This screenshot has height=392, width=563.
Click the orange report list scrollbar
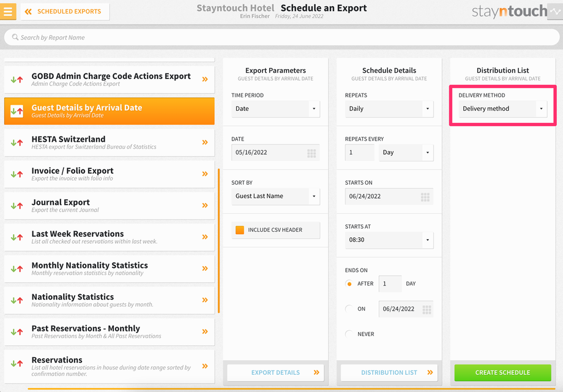218,240
